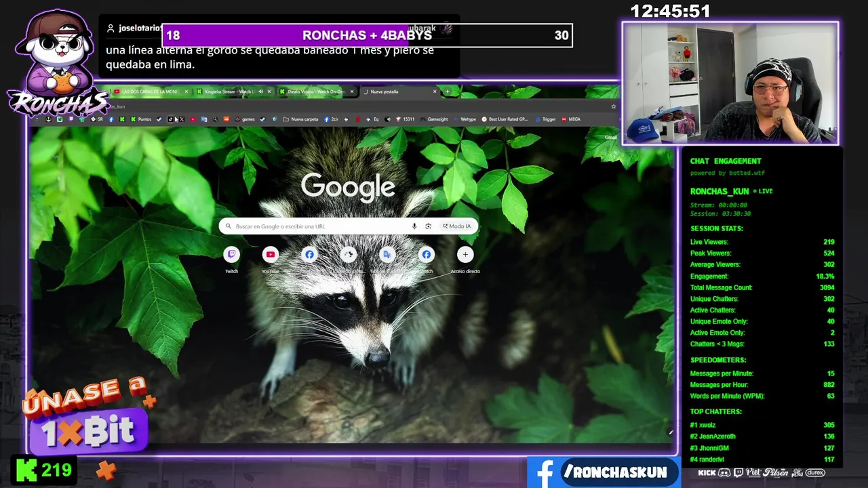
Task: Click 'RONCHAS_KUN' channel name in engagement panel
Action: click(x=719, y=191)
